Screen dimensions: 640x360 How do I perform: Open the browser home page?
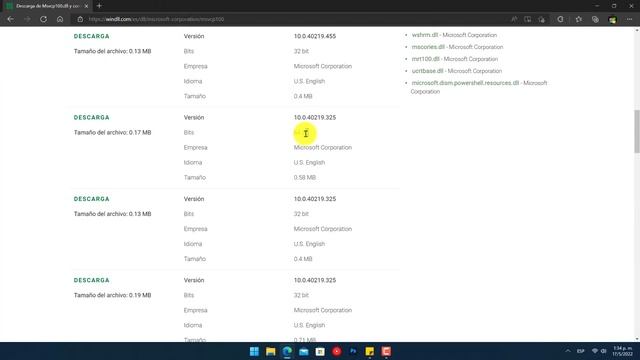(60, 19)
